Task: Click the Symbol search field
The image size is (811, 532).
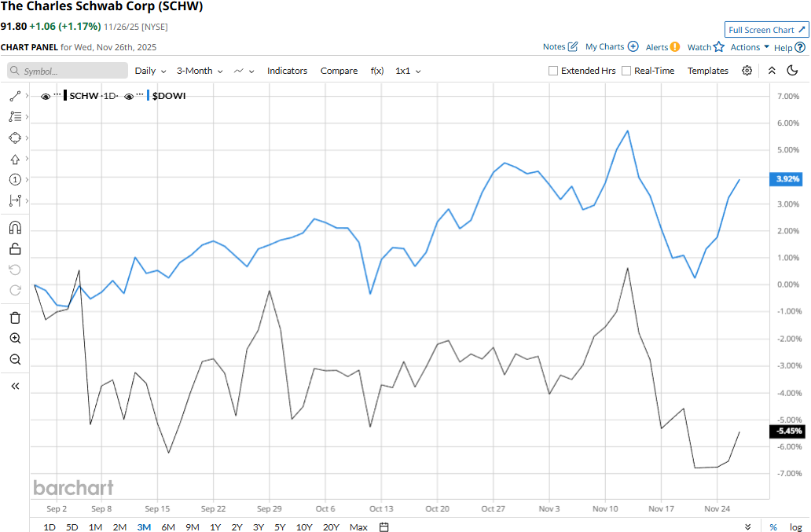Action: click(x=68, y=71)
